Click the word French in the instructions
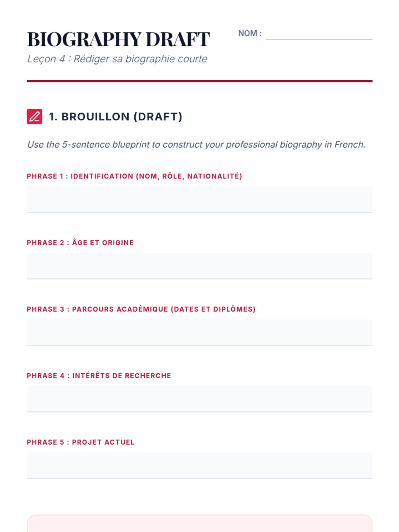 [x=349, y=145]
